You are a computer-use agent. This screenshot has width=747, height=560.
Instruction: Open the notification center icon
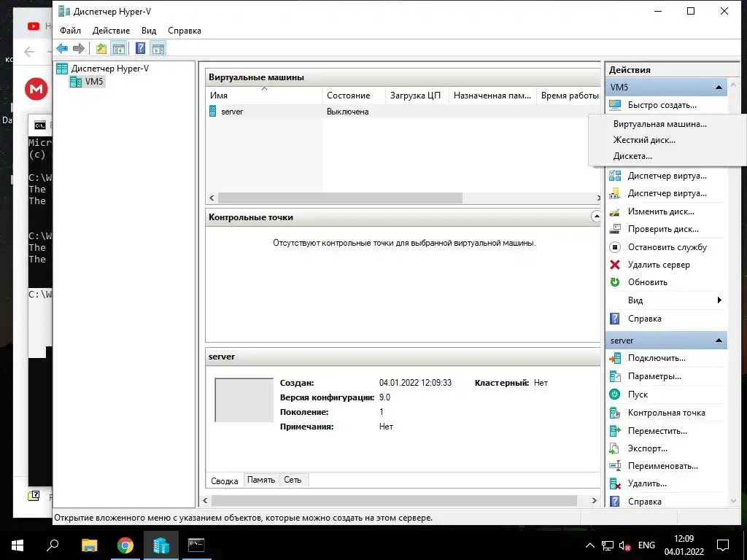[x=723, y=545]
